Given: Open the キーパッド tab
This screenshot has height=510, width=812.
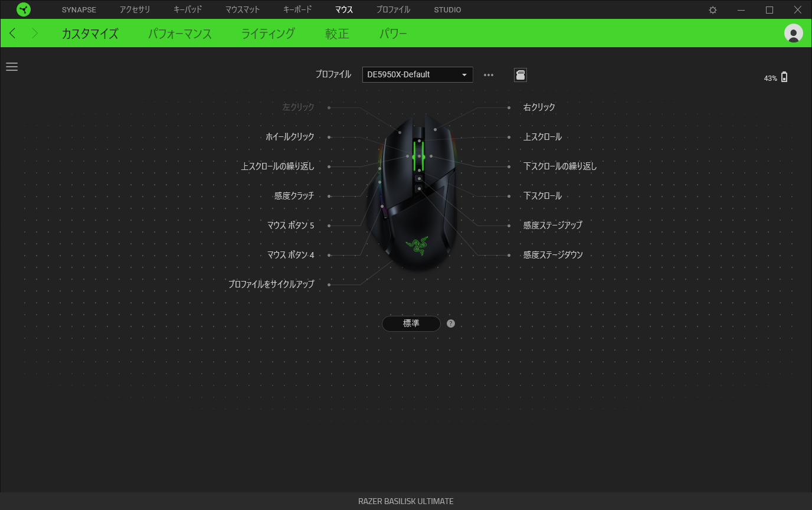Looking at the screenshot, I should coord(188,10).
